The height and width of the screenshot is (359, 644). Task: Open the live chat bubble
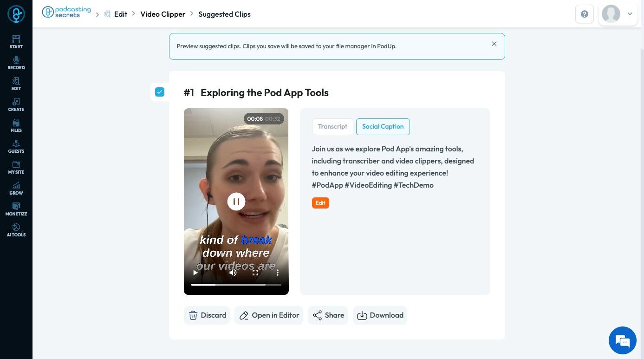pyautogui.click(x=623, y=340)
